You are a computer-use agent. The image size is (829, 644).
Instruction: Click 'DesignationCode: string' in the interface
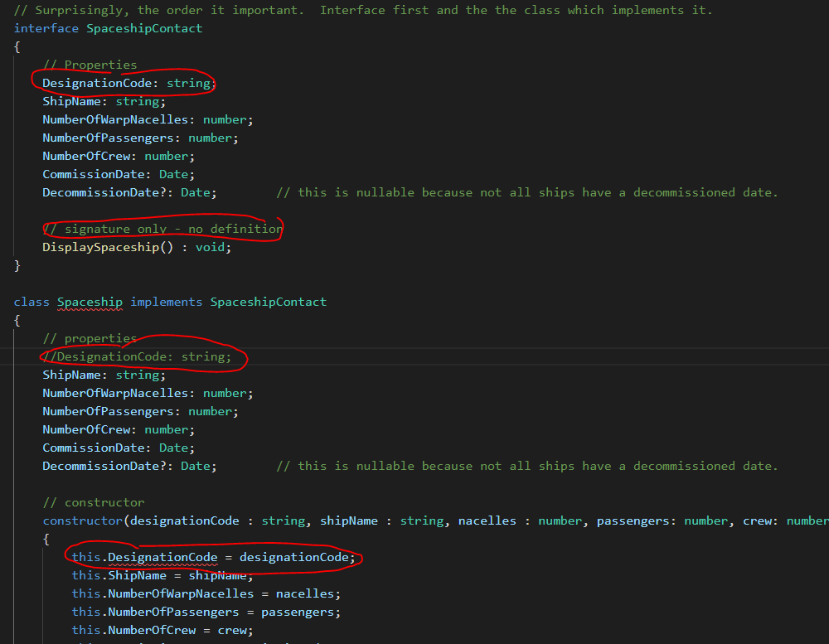pos(126,83)
